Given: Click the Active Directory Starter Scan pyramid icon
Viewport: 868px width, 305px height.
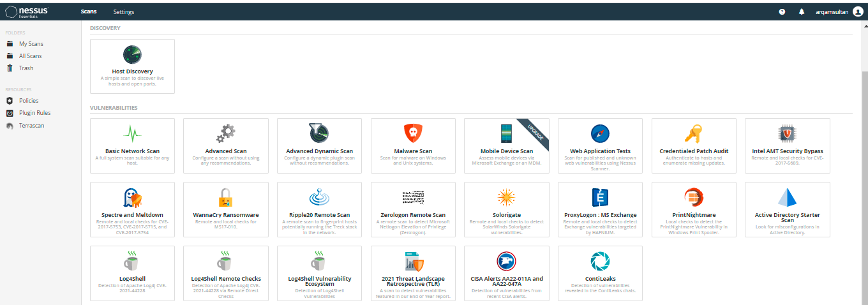Looking at the screenshot, I should pyautogui.click(x=788, y=197).
